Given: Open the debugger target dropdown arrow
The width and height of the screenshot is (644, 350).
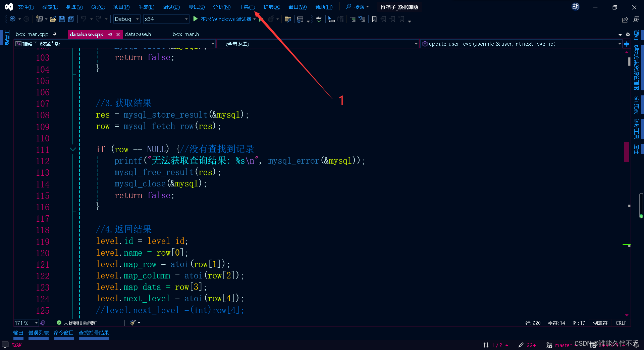Looking at the screenshot, I should tap(255, 19).
